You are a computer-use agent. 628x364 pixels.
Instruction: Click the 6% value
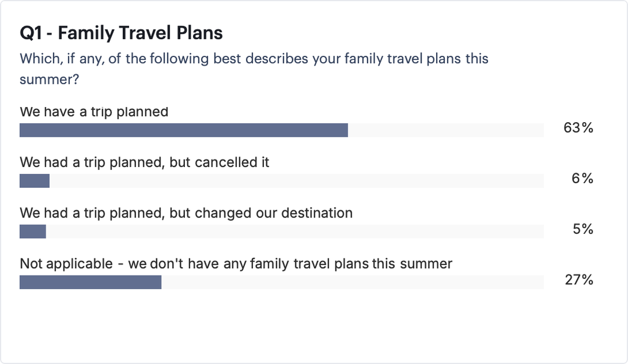pyautogui.click(x=582, y=178)
